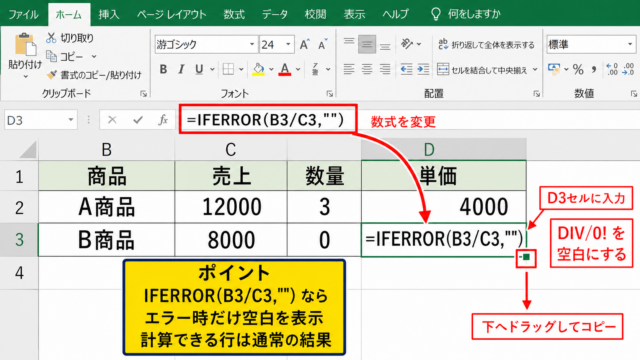
Task: Toggle Italic formatting
Action: (x=181, y=69)
